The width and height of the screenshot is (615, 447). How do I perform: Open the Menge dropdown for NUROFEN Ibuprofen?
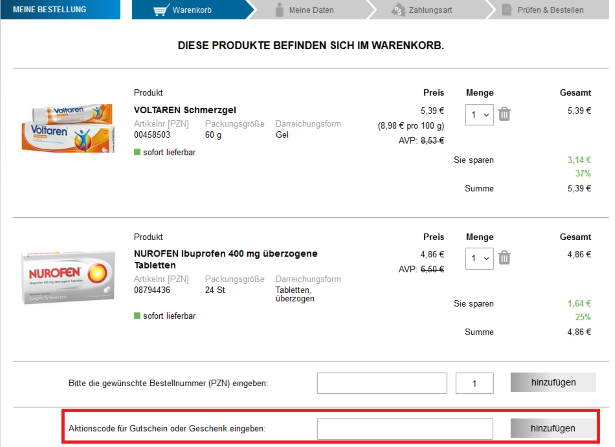(479, 258)
